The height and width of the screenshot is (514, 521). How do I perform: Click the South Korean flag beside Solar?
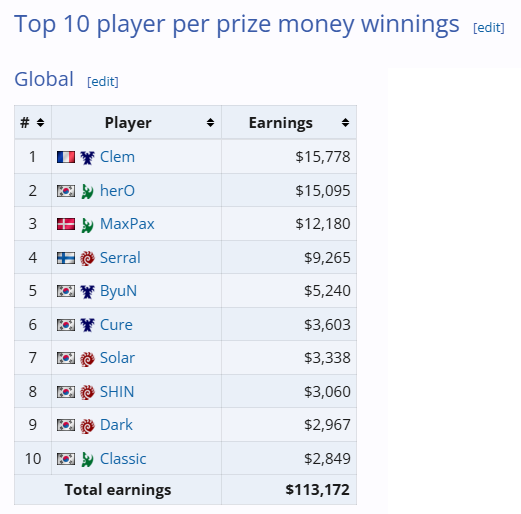click(66, 358)
